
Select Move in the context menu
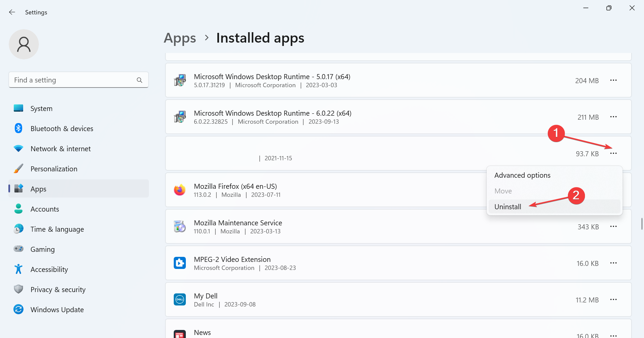click(554, 191)
